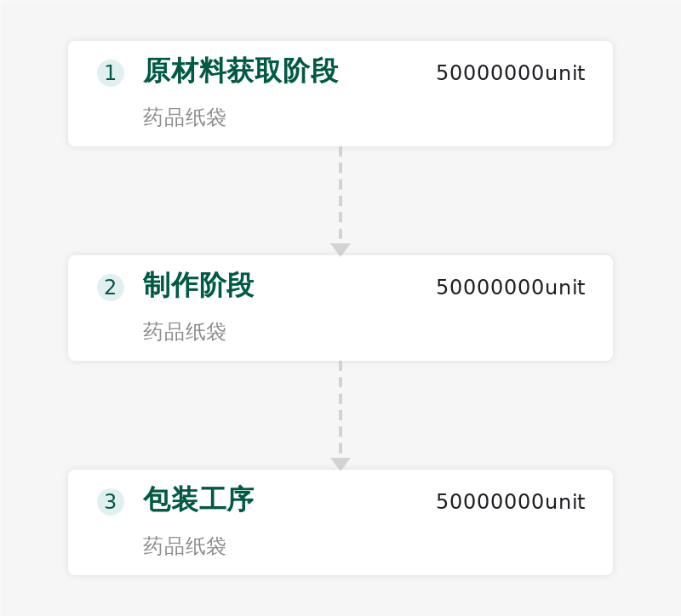Click the arrowhead pointing into 包装工序 card
The height and width of the screenshot is (616, 681).
[x=340, y=464]
